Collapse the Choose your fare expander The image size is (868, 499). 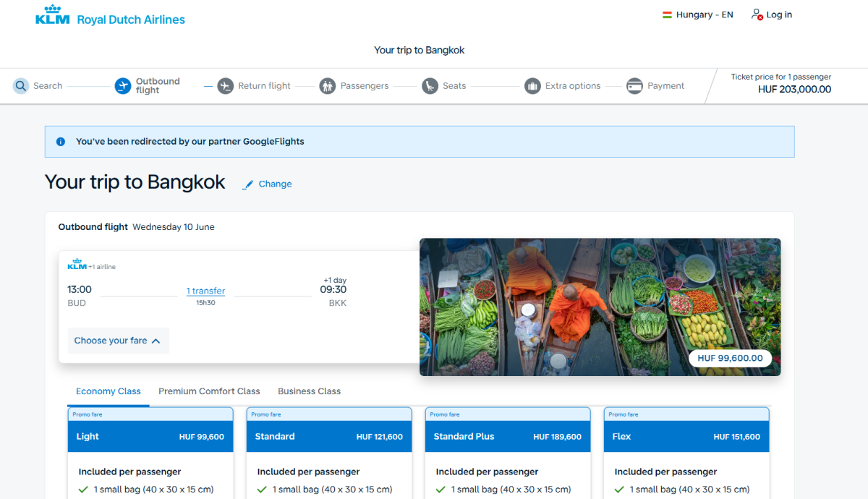tap(118, 341)
